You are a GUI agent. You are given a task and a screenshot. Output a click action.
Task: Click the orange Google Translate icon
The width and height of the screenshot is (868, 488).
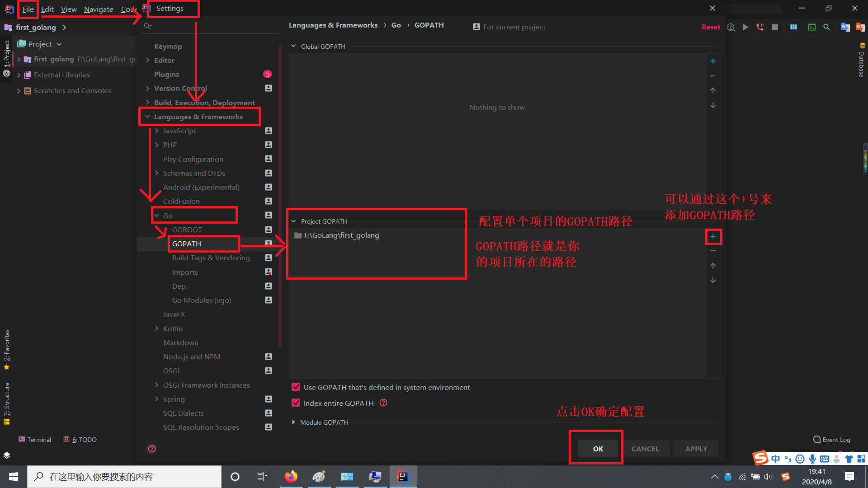click(860, 27)
